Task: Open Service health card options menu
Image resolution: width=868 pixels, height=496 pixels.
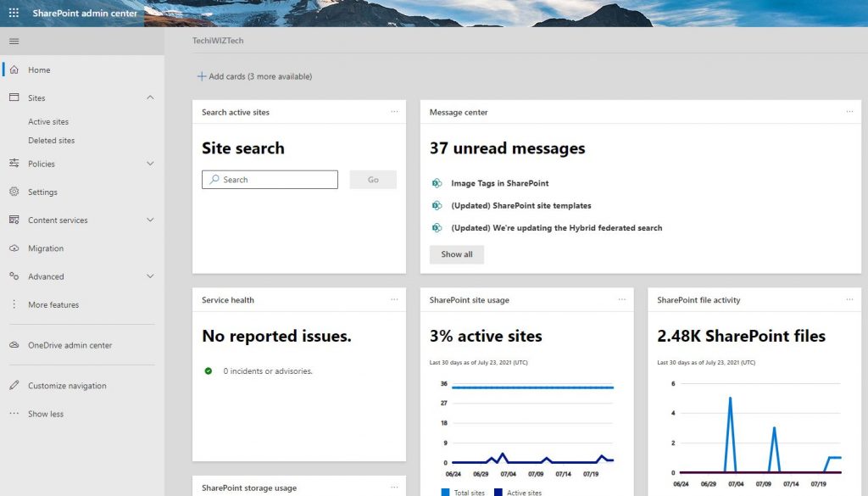Action: coord(394,299)
